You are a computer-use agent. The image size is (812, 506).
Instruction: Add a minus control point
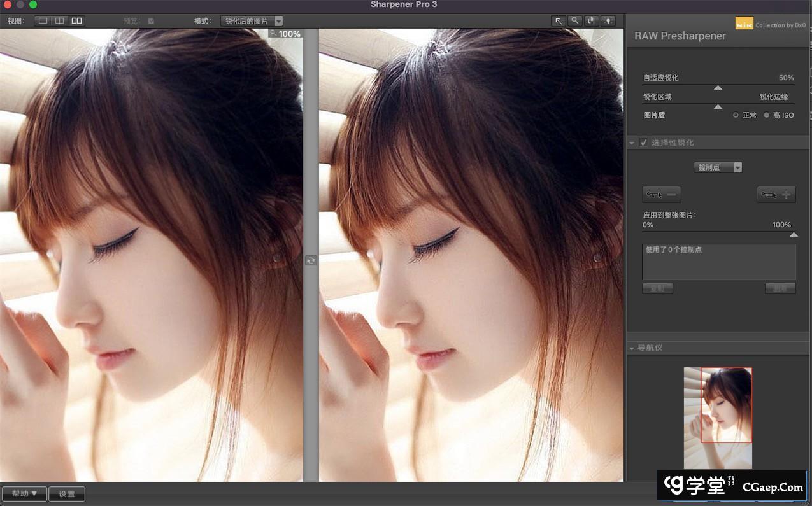pyautogui.click(x=661, y=195)
